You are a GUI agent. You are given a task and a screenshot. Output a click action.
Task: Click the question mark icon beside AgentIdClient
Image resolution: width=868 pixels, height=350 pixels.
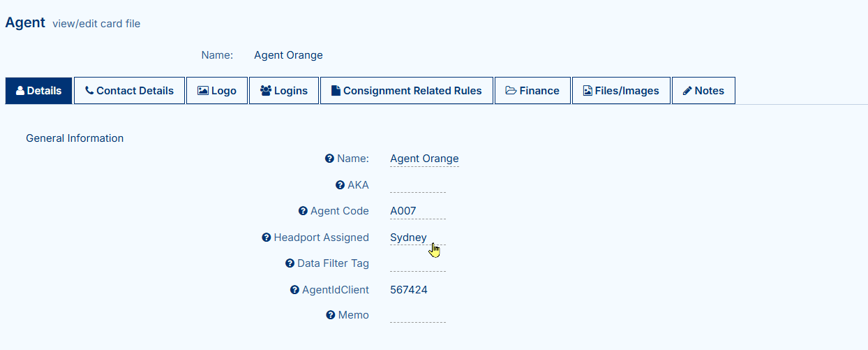[294, 290]
